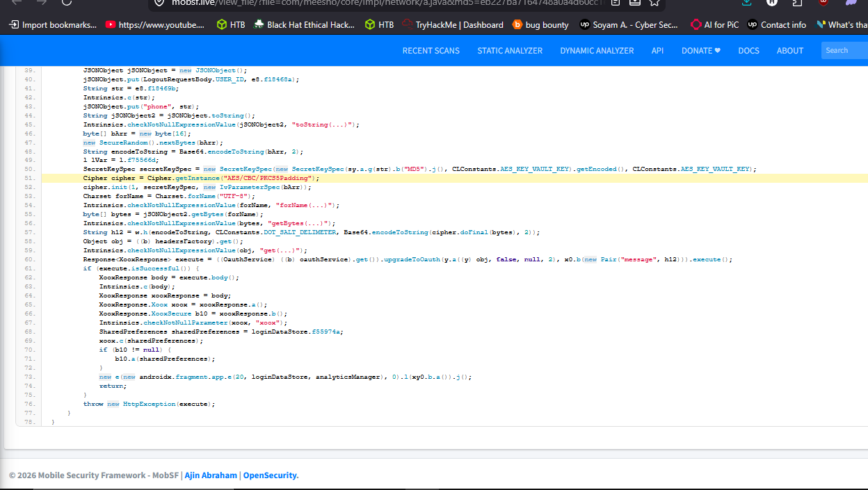The width and height of the screenshot is (868, 490).
Task: Open the ABOUT page
Action: (790, 51)
